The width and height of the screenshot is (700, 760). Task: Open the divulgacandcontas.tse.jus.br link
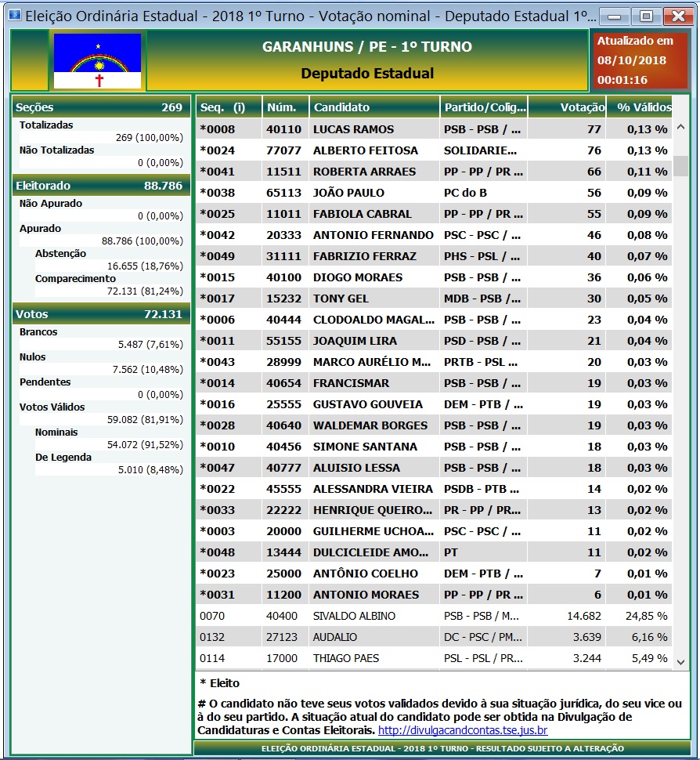(x=463, y=730)
